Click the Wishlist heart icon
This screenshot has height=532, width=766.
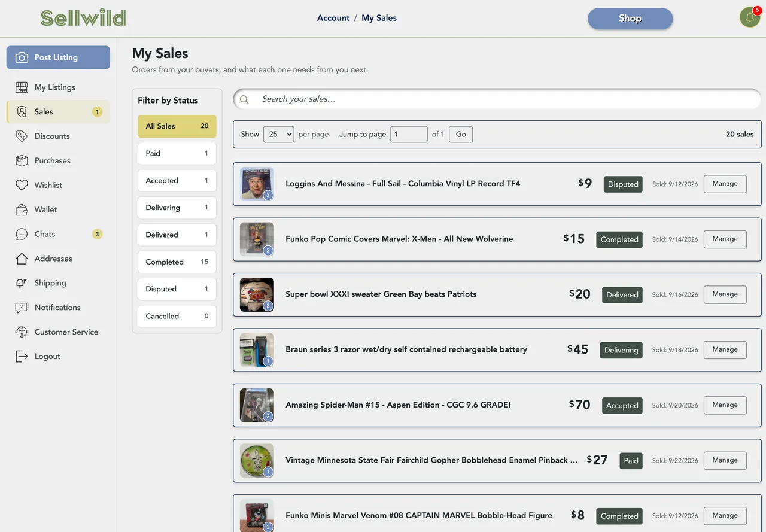(22, 186)
